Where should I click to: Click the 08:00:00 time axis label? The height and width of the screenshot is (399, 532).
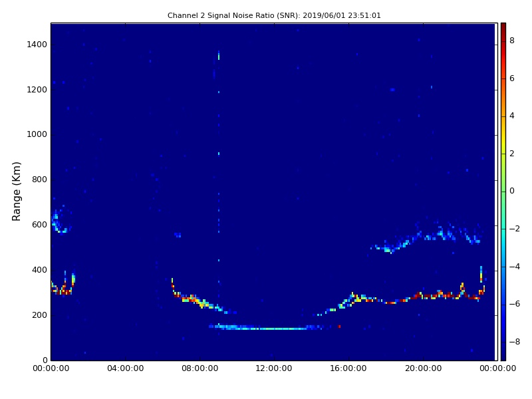click(x=200, y=368)
